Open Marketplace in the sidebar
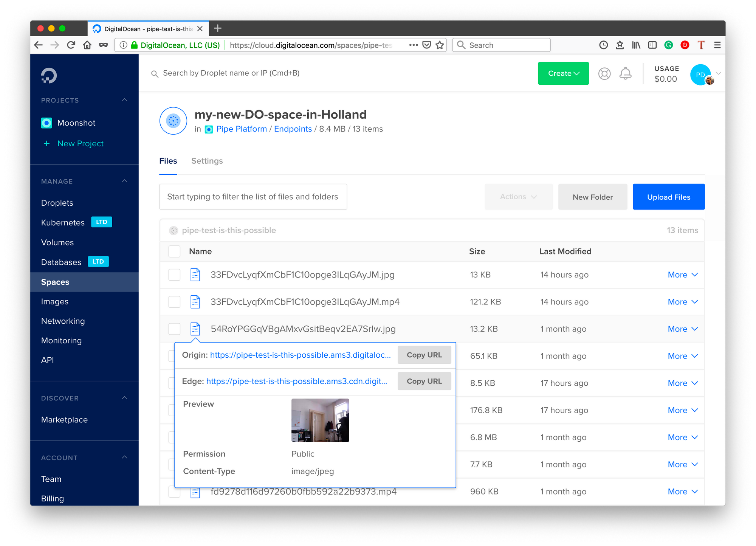Viewport: 756px width, 546px height. 64,420
